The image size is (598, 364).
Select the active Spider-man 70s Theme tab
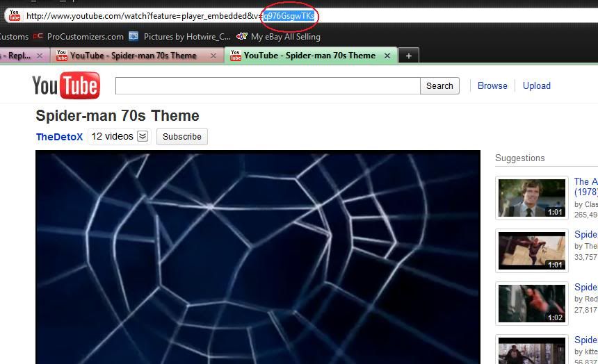coord(309,56)
